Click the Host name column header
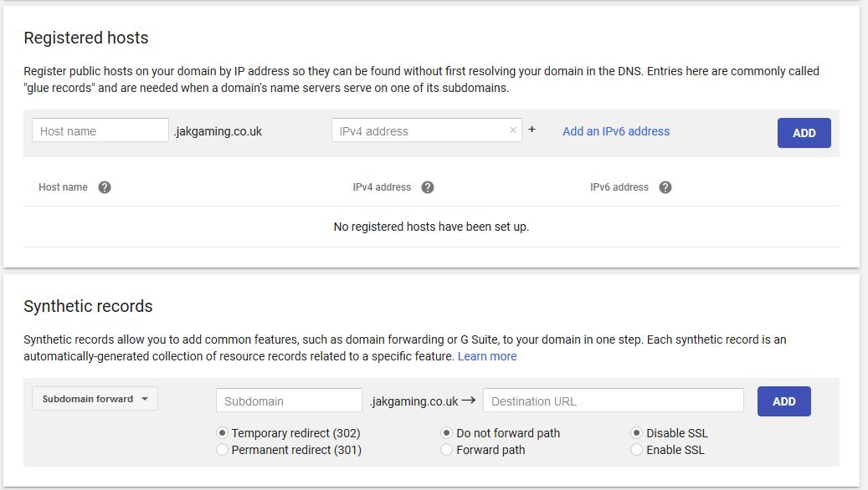 63,187
